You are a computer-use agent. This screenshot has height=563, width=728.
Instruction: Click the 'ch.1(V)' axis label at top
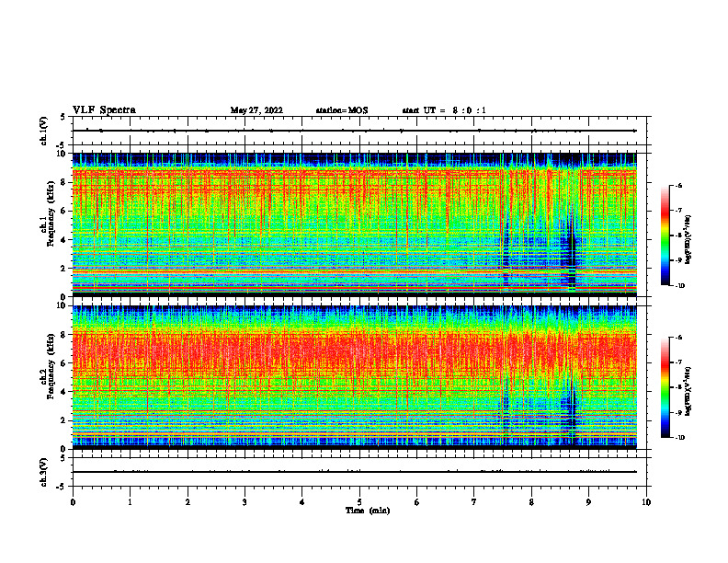pos(44,131)
